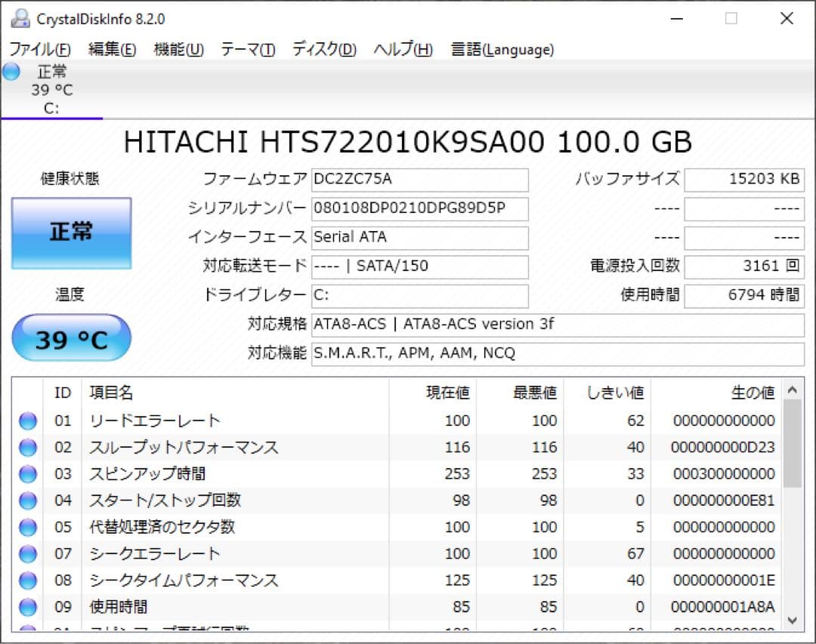The width and height of the screenshot is (816, 644).
Task: Open the 機能 menu
Action: tap(179, 49)
